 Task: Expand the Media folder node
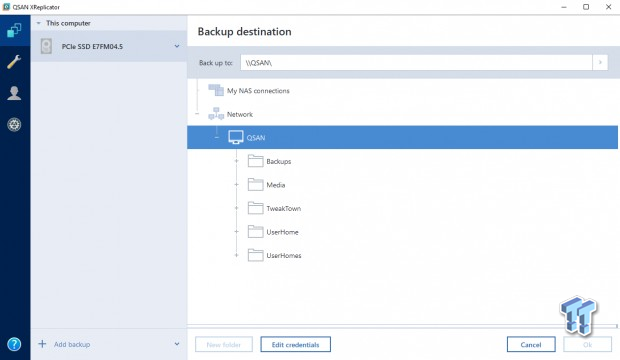pyautogui.click(x=236, y=185)
